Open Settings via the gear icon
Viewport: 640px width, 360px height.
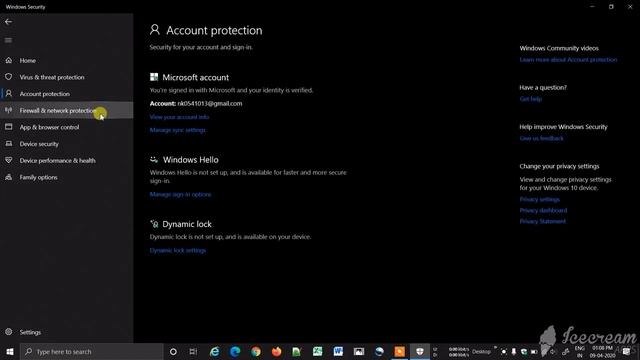coord(9,332)
